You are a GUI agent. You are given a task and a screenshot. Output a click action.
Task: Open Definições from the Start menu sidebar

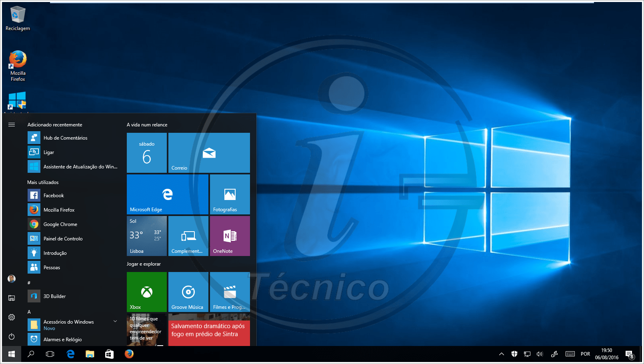coord(11,317)
